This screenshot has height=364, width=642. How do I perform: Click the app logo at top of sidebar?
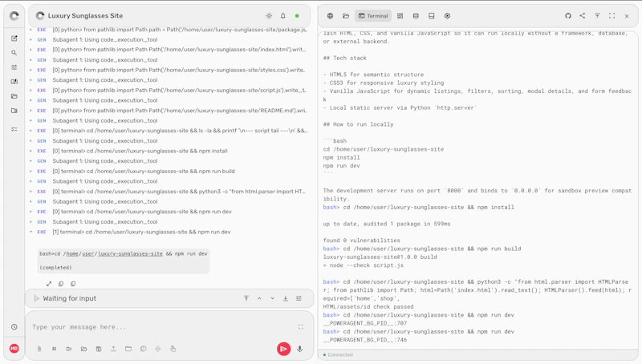coord(14,16)
